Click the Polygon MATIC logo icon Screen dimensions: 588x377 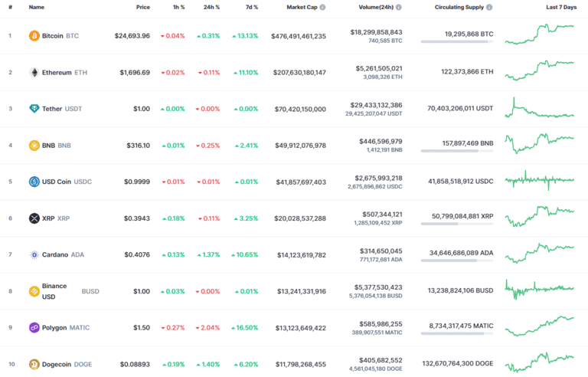[x=34, y=327]
